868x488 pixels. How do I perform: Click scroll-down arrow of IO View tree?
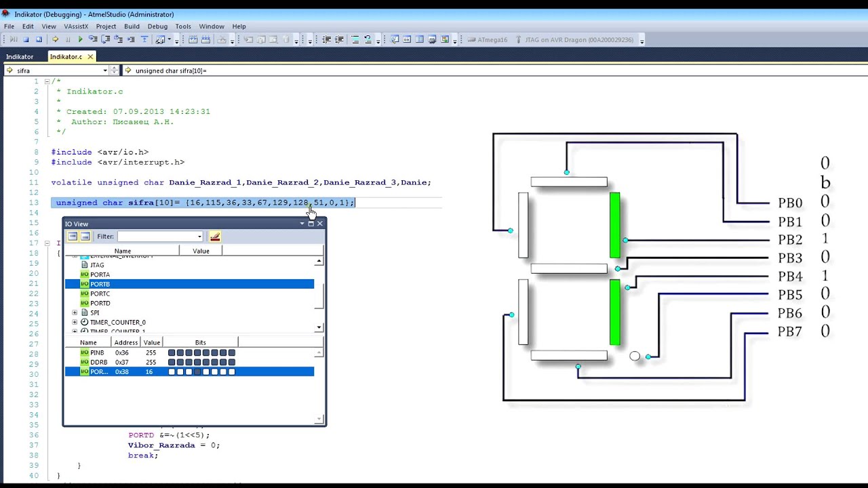319,327
